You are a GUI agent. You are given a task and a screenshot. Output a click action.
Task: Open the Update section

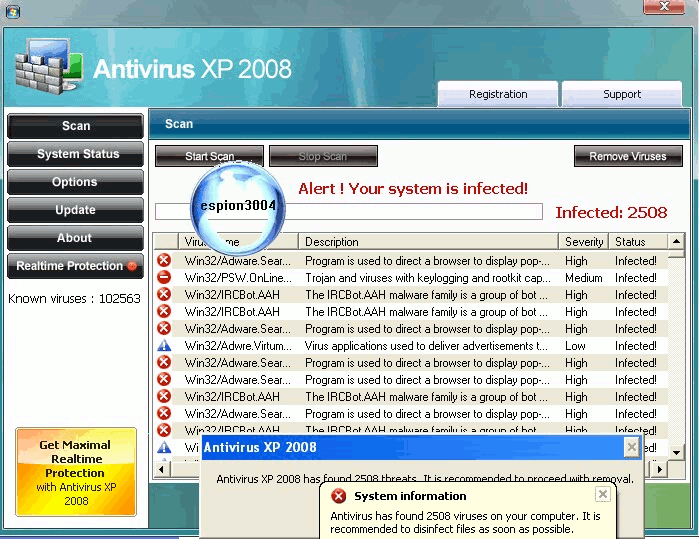click(75, 210)
